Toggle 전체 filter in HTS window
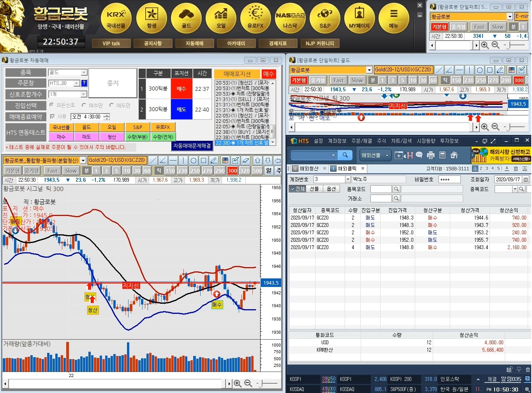The width and height of the screenshot is (532, 393). (x=298, y=189)
